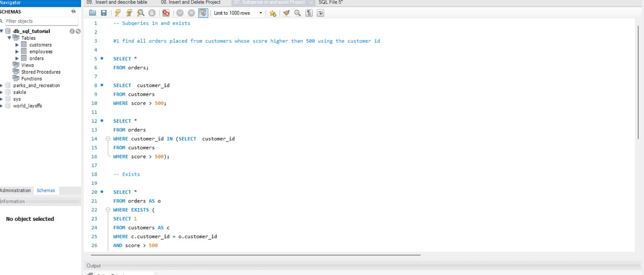
Task: Toggle continue-on-error red stop icon
Action: [166, 13]
